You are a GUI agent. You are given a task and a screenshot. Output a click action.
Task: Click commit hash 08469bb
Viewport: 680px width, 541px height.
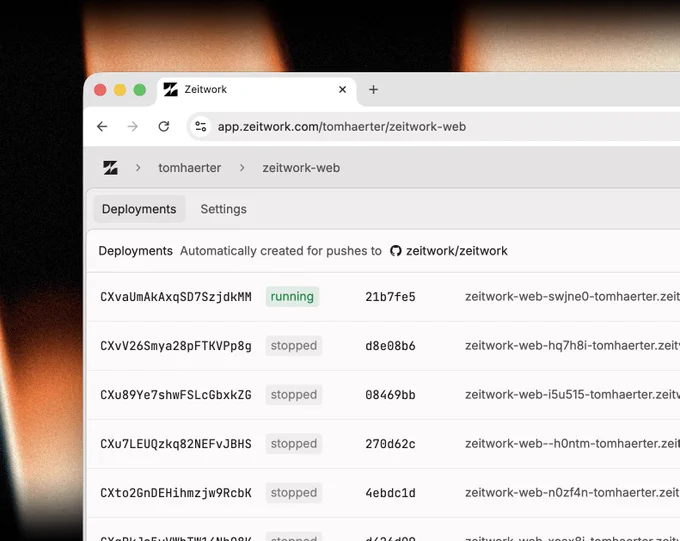(390, 395)
